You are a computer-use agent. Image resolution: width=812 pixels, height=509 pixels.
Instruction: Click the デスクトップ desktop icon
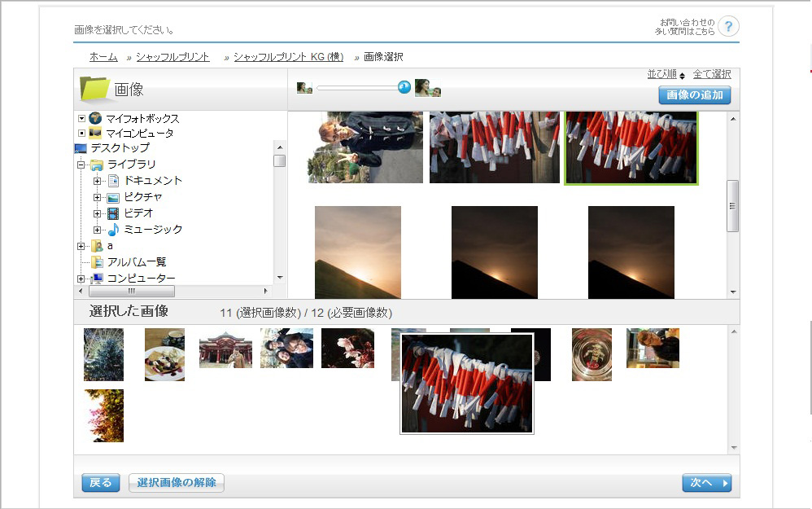coord(81,148)
